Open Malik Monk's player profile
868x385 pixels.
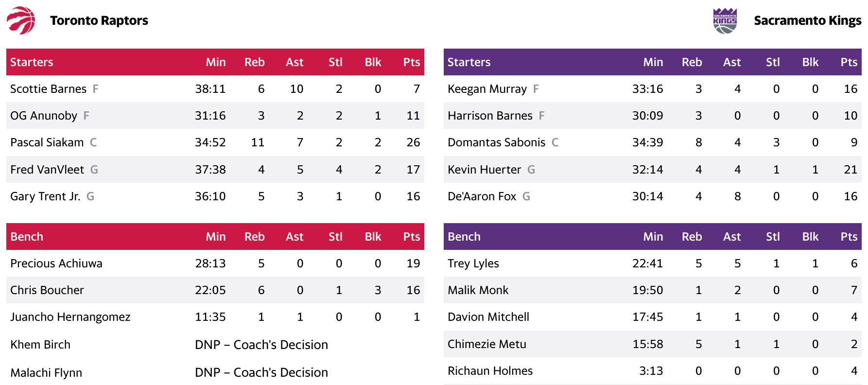pyautogui.click(x=478, y=290)
